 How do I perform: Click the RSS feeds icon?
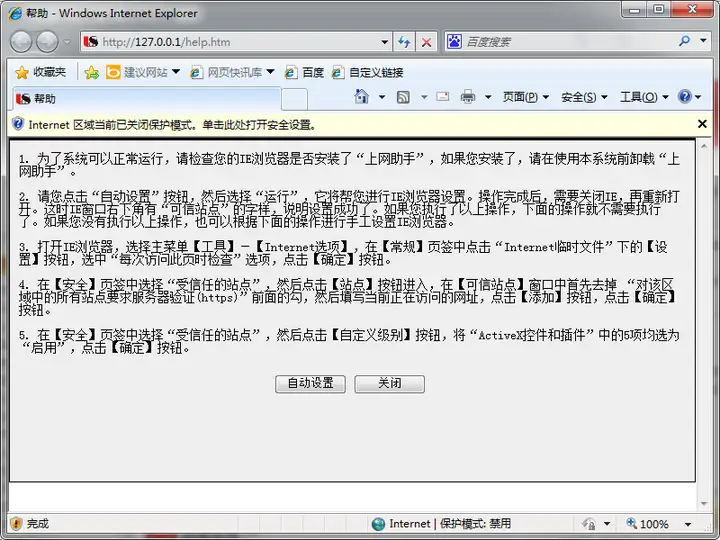pyautogui.click(x=403, y=97)
